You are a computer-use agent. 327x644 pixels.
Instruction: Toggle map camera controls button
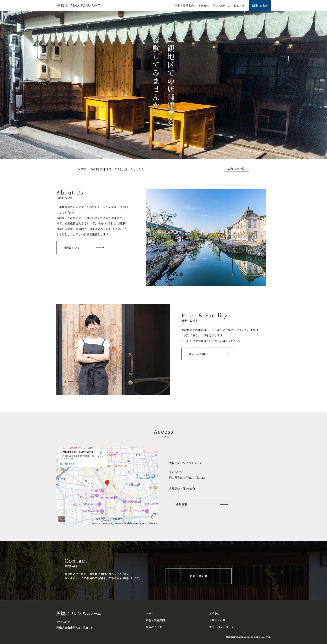(x=153, y=517)
